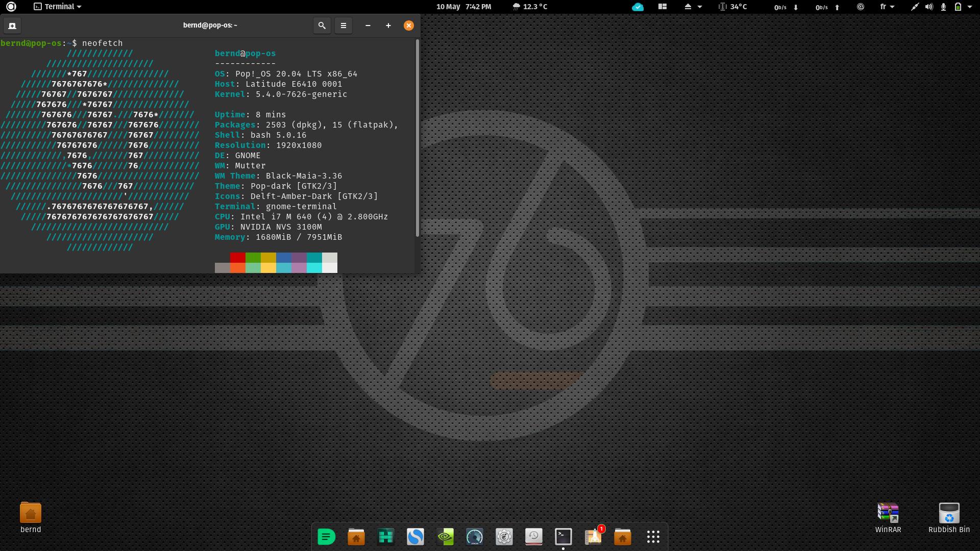Screen dimensions: 980x551
Task: Open Stacer speedometer app in dock
Action: click(x=475, y=537)
